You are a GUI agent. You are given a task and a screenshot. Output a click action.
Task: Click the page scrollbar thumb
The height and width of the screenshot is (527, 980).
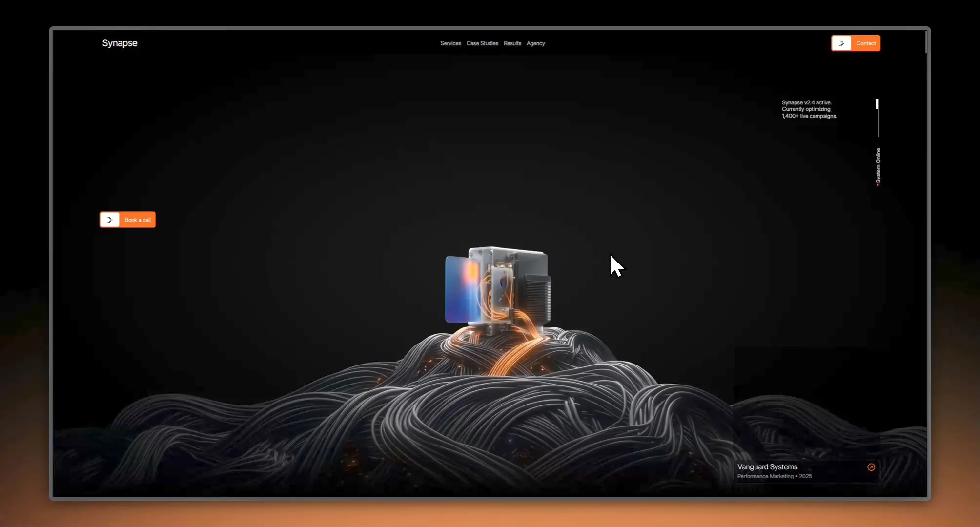[926, 42]
